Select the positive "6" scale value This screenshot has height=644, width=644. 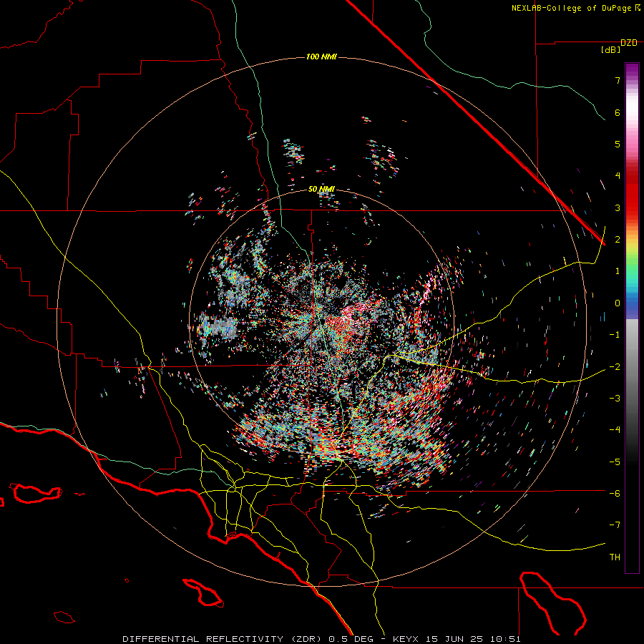point(618,112)
